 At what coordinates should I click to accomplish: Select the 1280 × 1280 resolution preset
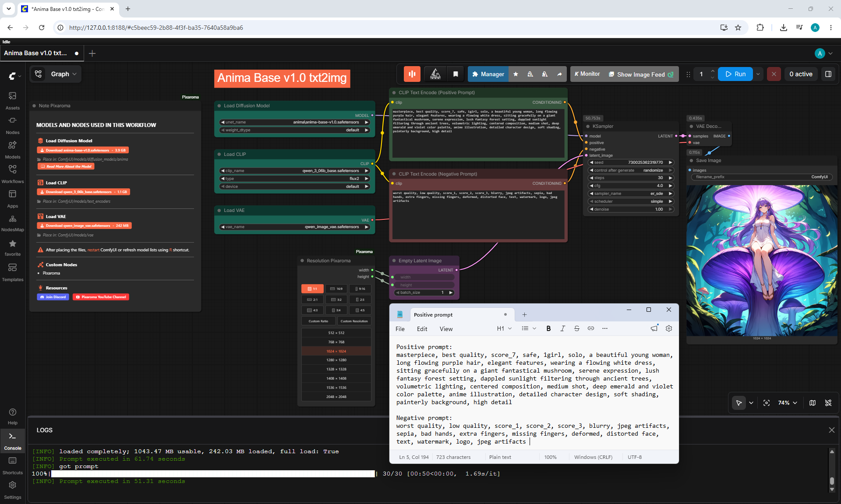click(336, 360)
